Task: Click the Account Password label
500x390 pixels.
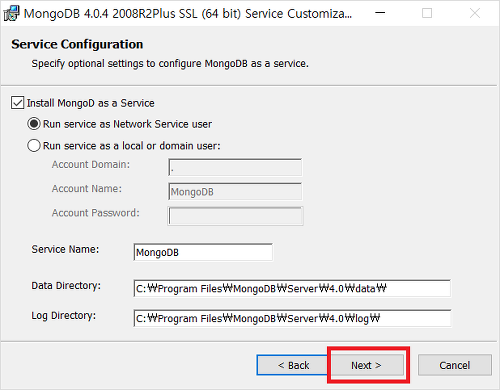Action: pyautogui.click(x=96, y=213)
